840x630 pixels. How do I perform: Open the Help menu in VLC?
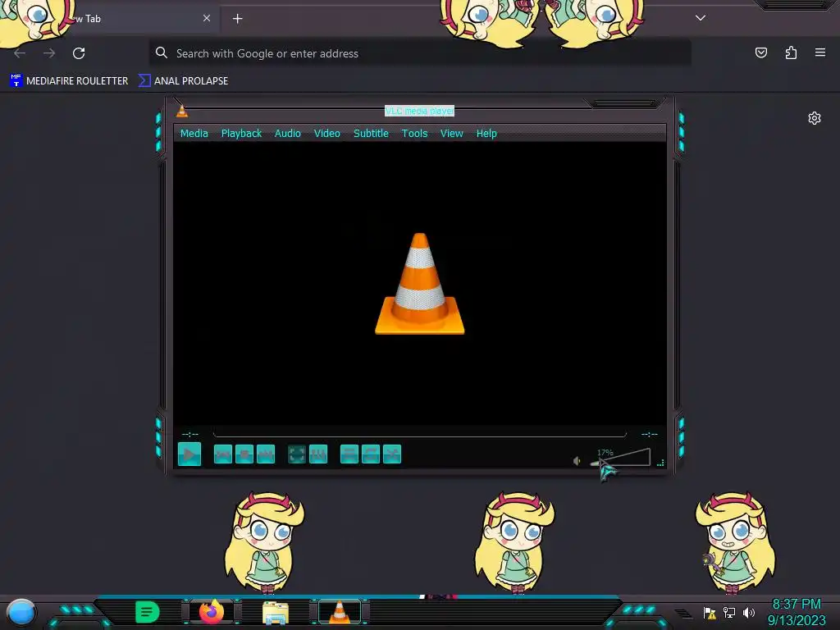(486, 134)
